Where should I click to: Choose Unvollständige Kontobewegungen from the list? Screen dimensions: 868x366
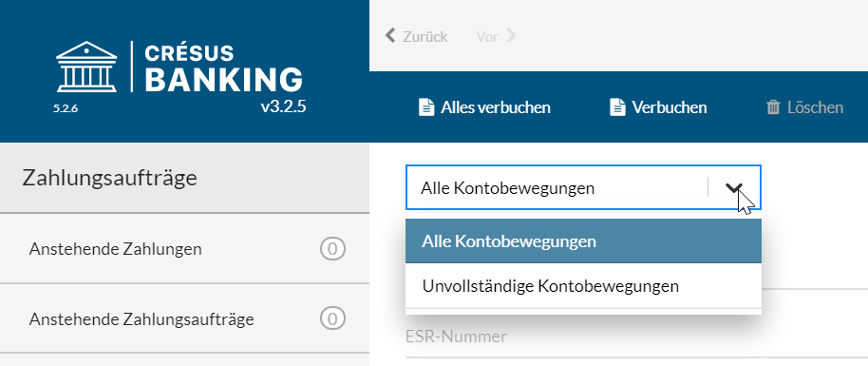pos(583,286)
